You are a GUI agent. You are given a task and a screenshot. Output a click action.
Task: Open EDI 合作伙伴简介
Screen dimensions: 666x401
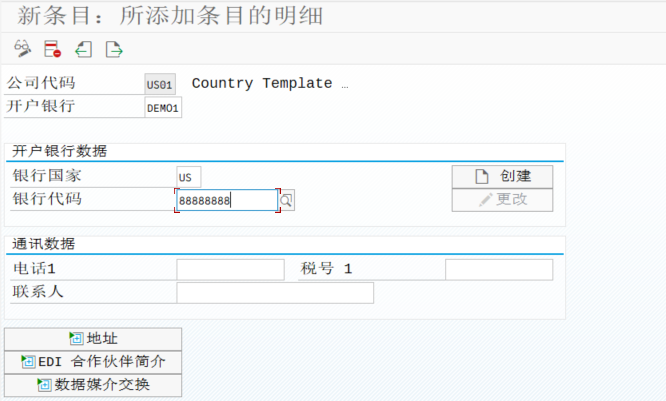[x=93, y=362]
